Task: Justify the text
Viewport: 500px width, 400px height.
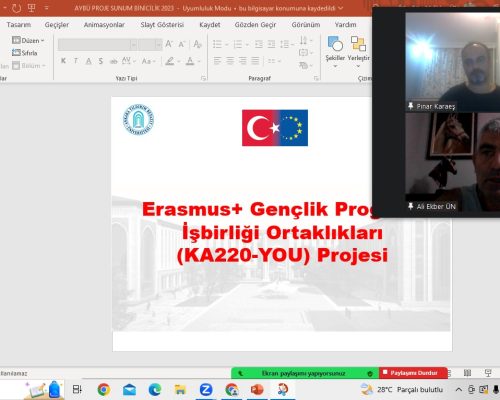Action: point(255,61)
